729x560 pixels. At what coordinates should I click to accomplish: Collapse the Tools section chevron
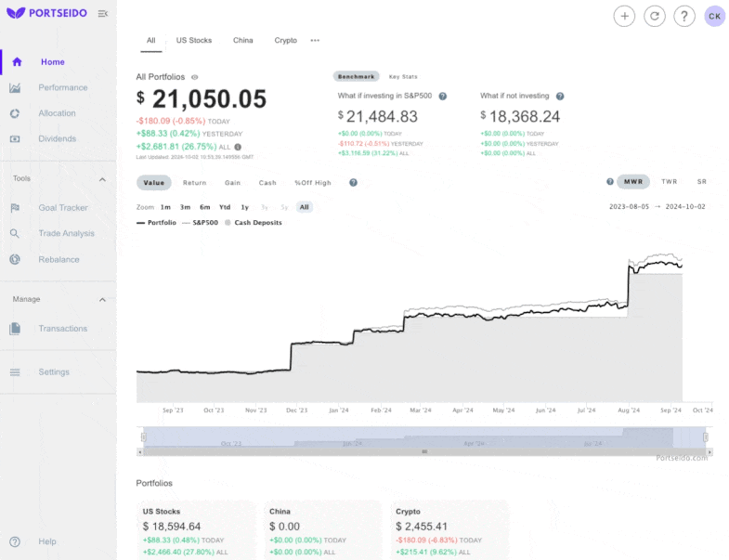102,179
